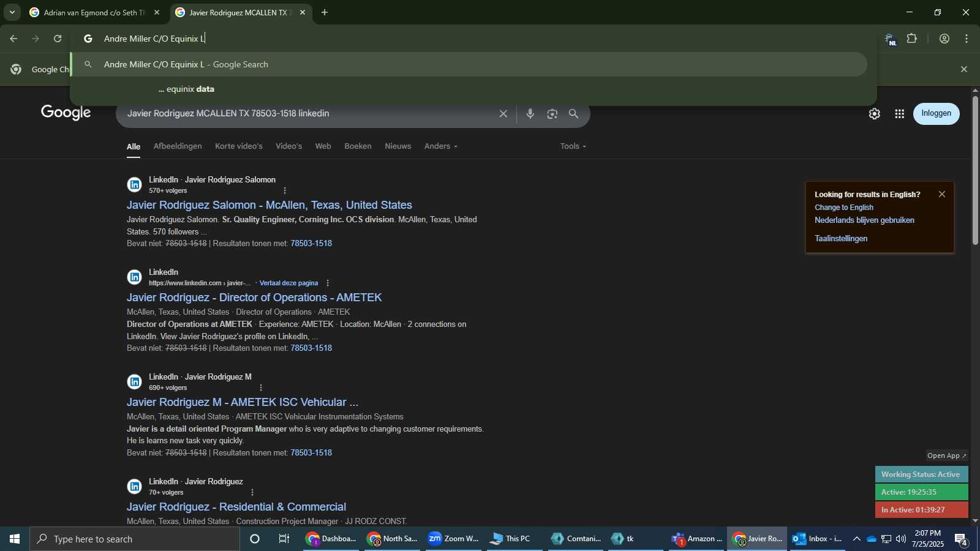Open Windows Start menu
Screen dimensions: 980x551
tap(15, 539)
